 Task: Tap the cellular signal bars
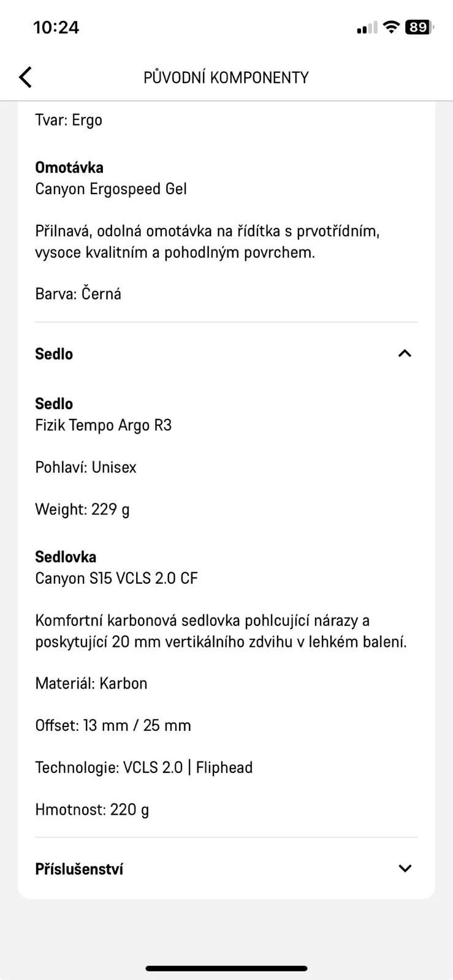pyautogui.click(x=367, y=28)
